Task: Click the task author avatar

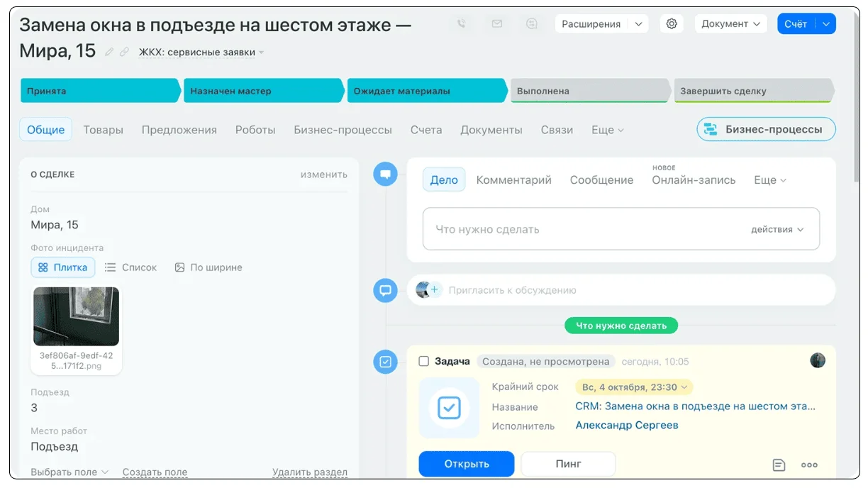Action: point(818,360)
